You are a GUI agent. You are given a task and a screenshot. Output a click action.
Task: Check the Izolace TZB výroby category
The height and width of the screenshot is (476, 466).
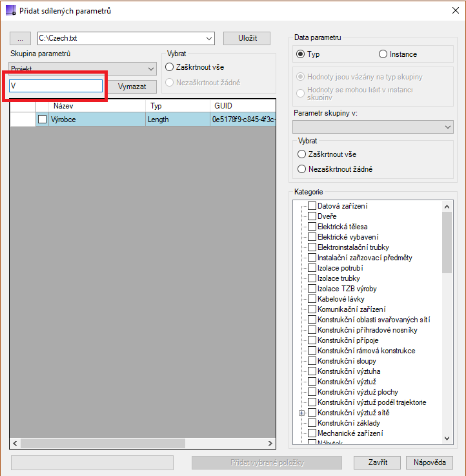pos(312,289)
